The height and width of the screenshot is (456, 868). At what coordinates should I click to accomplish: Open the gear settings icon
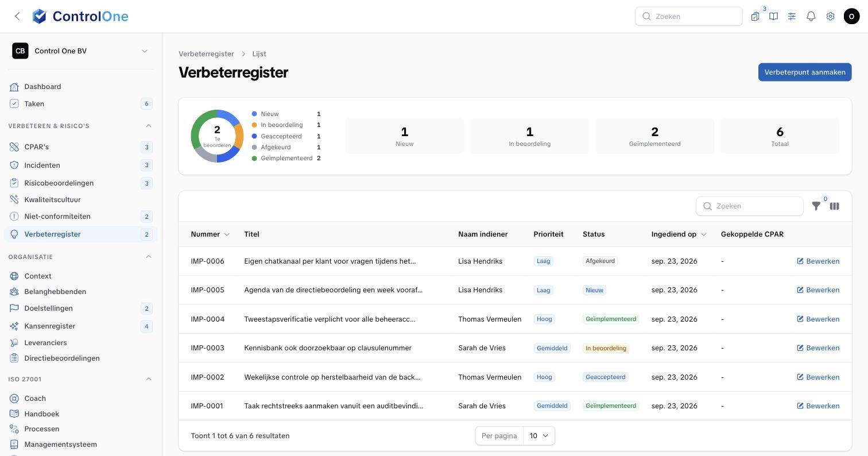coord(830,17)
